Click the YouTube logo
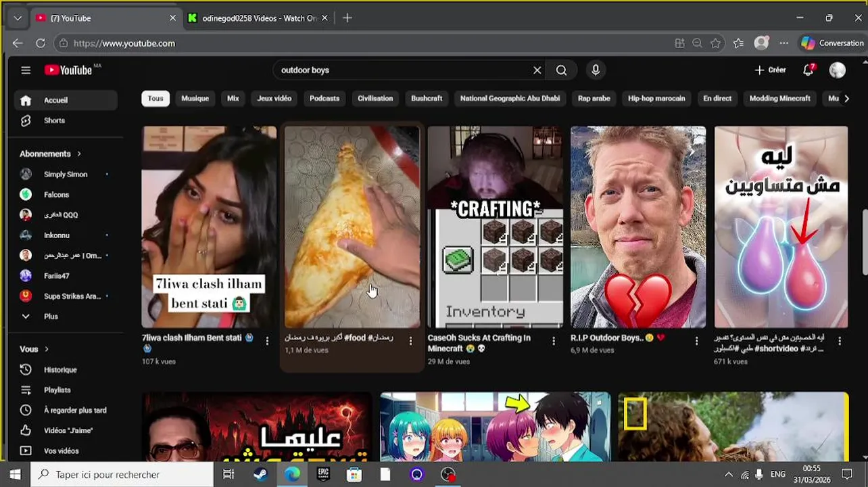The width and height of the screenshot is (868, 487). 68,70
